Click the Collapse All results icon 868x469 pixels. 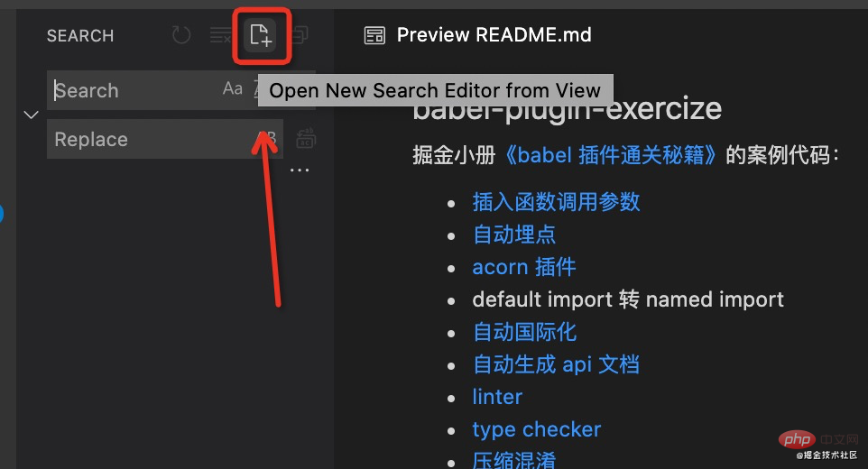[300, 35]
